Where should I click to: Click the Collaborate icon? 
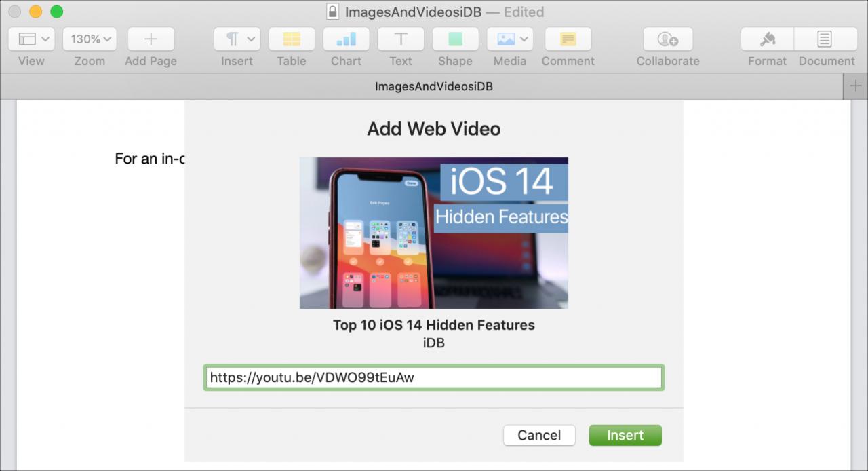[x=668, y=39]
